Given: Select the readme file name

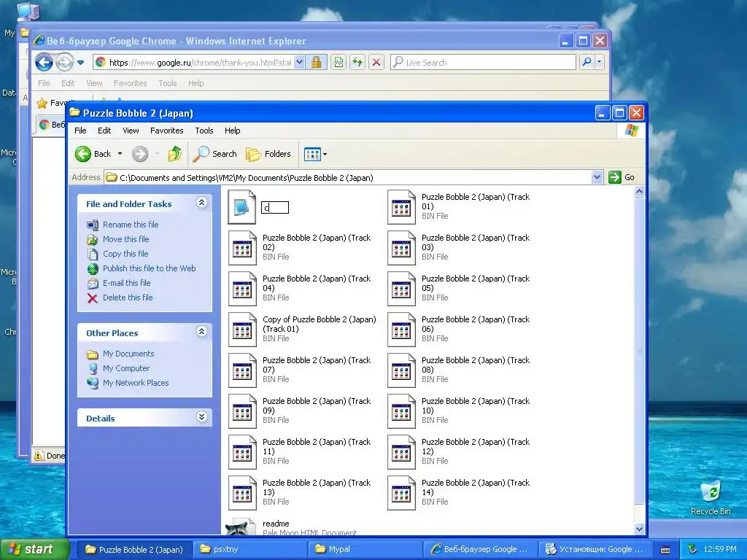Looking at the screenshot, I should (276, 524).
